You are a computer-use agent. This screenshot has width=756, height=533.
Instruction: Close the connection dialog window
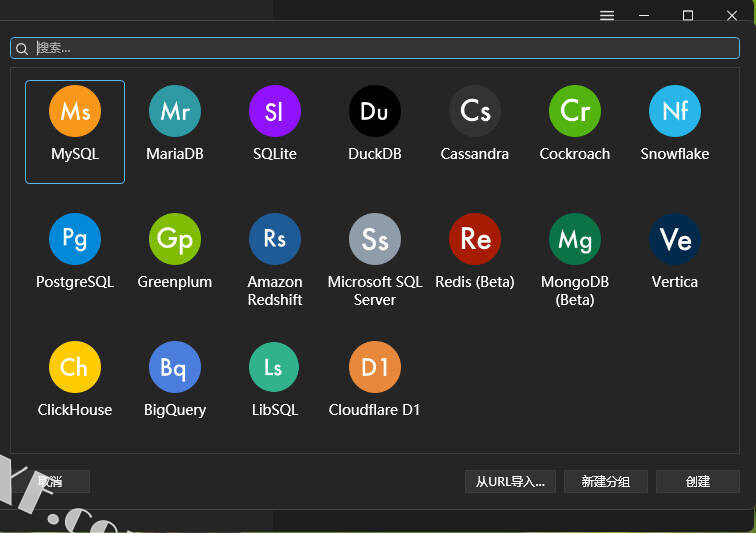coord(732,15)
